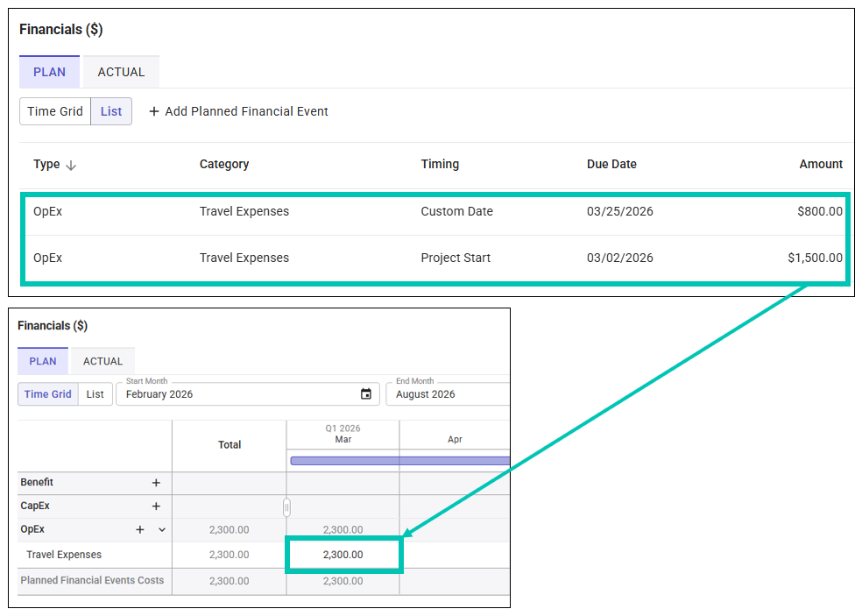The height and width of the screenshot is (616, 862).
Task: Click the column resize handle beside Total column
Action: [x=286, y=507]
